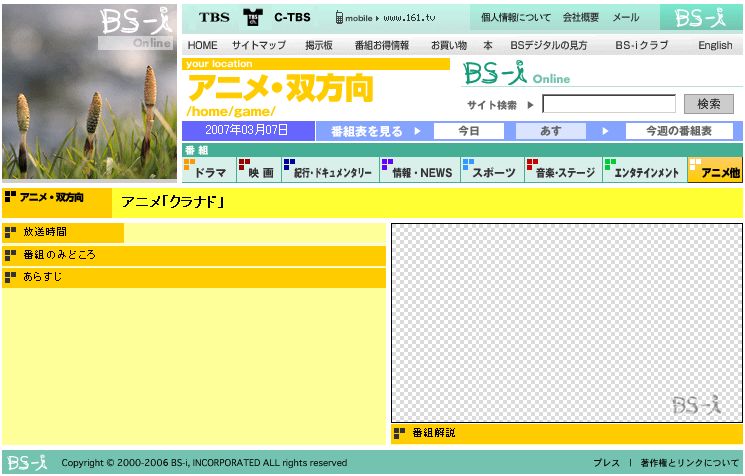Click the large アニメ・双方向 location heading
The width and height of the screenshot is (745, 476).
tap(281, 88)
